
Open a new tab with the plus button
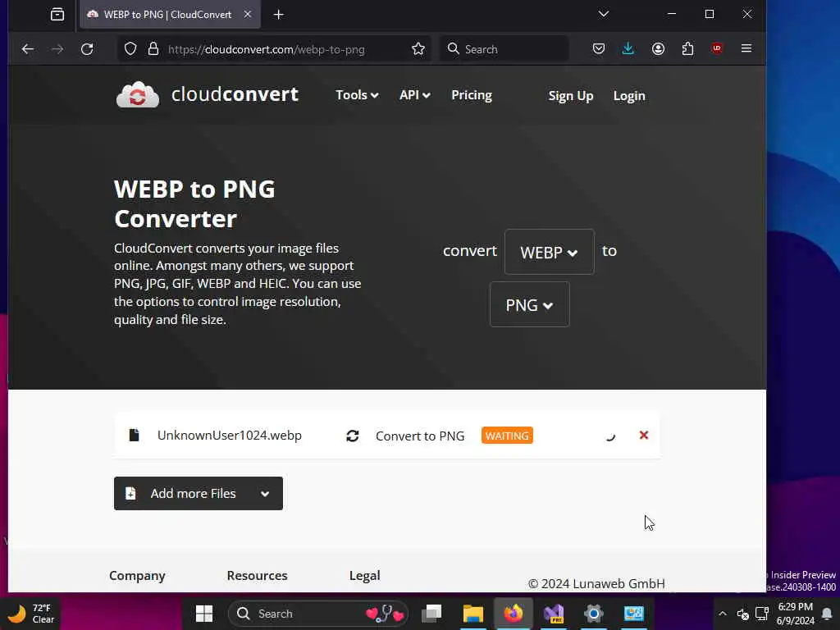point(279,15)
